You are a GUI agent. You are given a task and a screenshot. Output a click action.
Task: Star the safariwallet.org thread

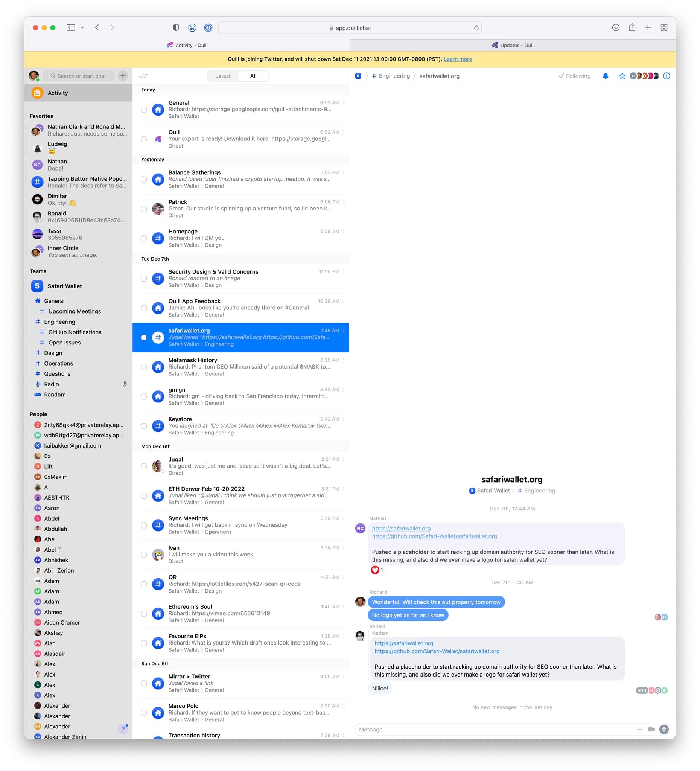pos(622,76)
